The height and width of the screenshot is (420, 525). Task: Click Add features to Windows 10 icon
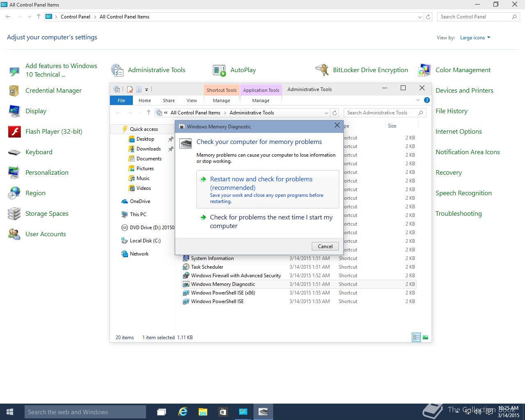(x=14, y=71)
